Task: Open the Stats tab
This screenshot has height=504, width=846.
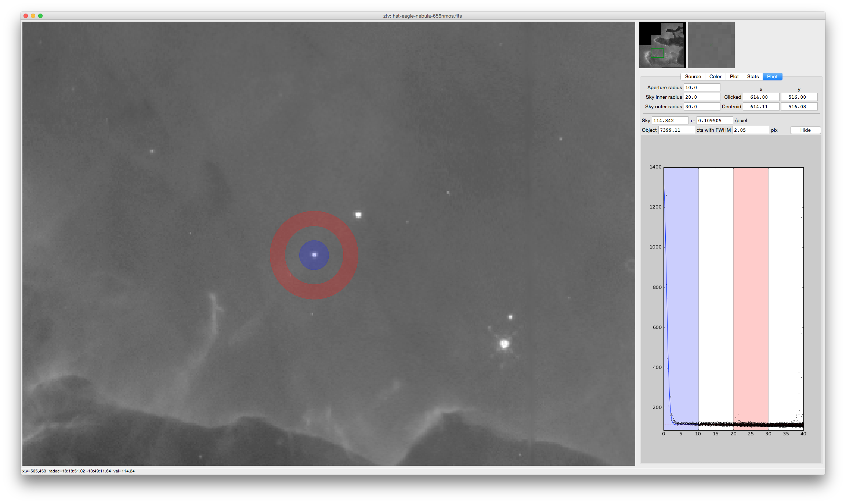Action: click(x=752, y=76)
